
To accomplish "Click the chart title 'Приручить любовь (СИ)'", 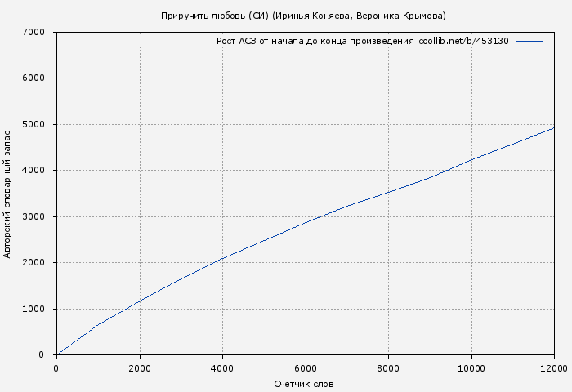I will tap(303, 16).
